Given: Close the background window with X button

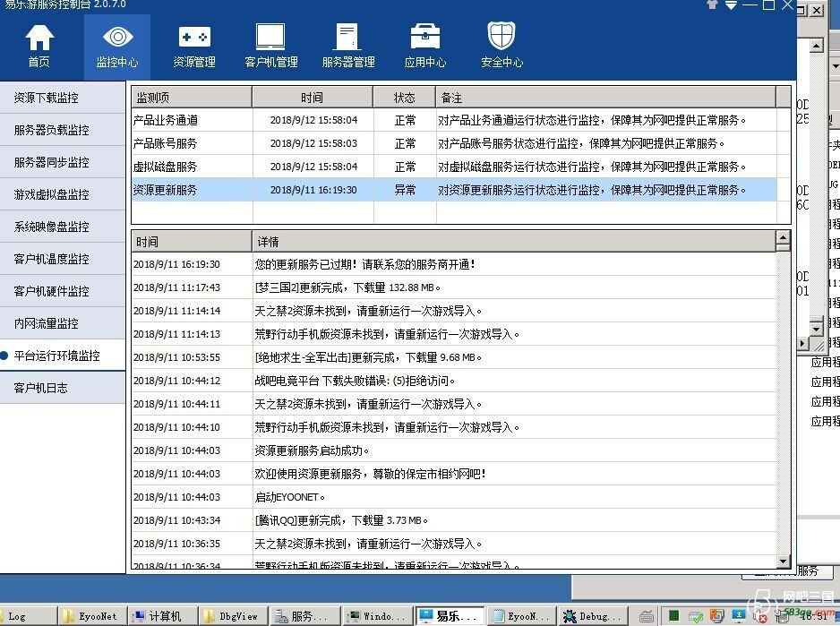Looking at the screenshot, I should point(816,10).
